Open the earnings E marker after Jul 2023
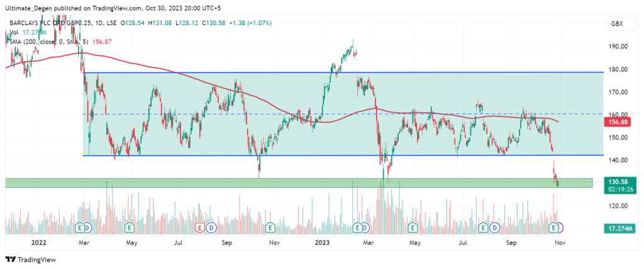 pyautogui.click(x=484, y=227)
